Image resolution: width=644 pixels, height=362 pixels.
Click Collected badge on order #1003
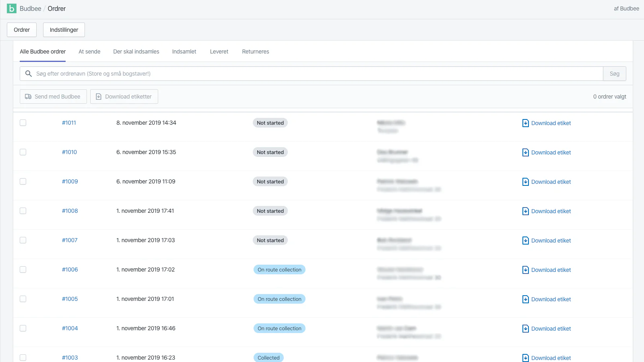(268, 358)
